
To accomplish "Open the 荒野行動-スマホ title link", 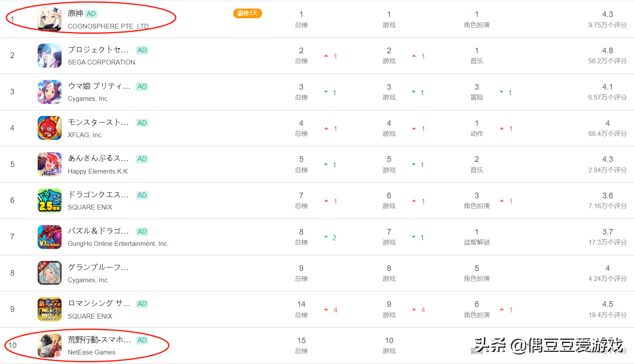I will (99, 340).
